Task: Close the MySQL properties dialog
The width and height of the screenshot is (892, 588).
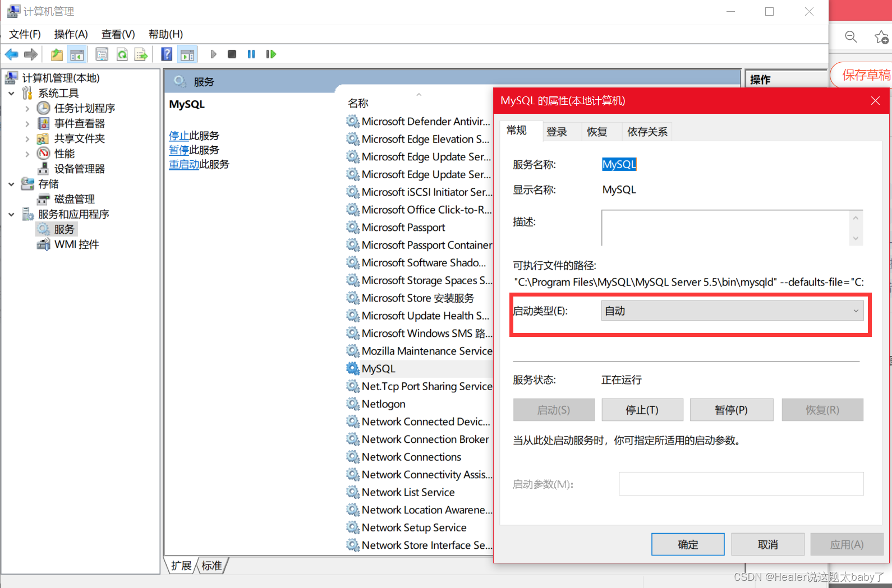Action: click(x=875, y=101)
